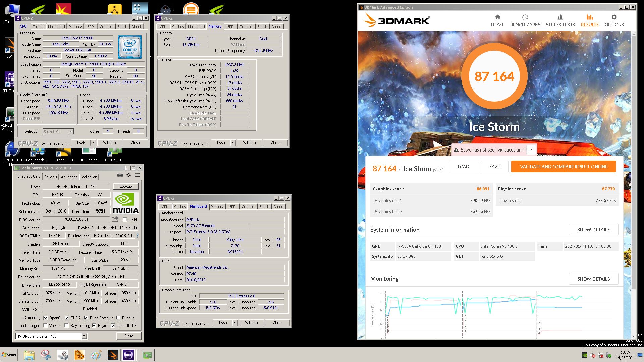The image size is (644, 362).
Task: Open the Tools dropdown arrow in CPU-Z Memory window
Action: (x=233, y=143)
